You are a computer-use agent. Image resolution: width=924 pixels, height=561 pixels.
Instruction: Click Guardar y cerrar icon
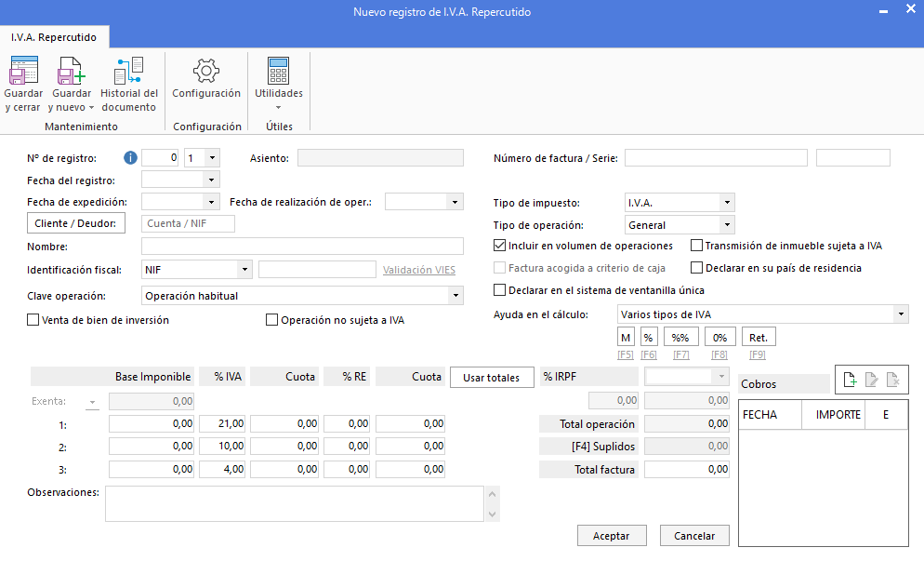coord(23,70)
